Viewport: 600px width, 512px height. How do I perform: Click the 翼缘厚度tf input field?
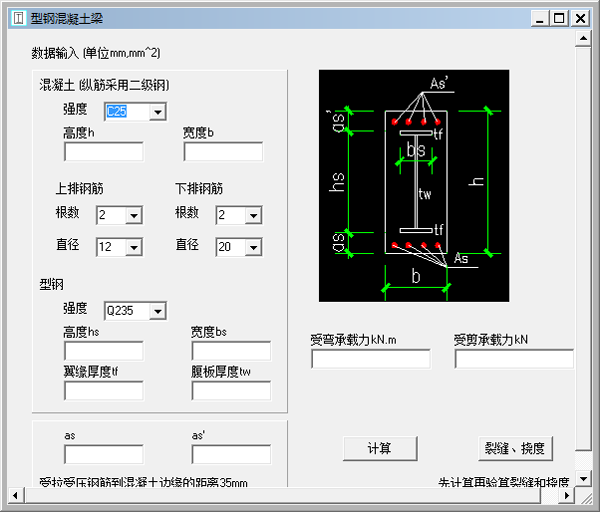104,391
